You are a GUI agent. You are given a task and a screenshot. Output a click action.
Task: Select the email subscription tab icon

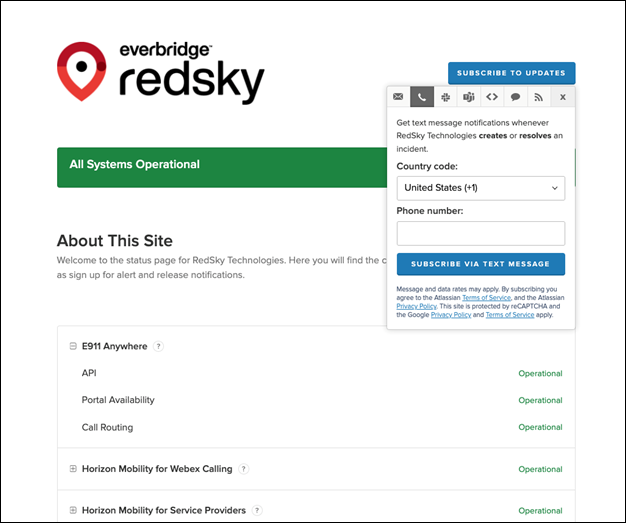[x=398, y=97]
